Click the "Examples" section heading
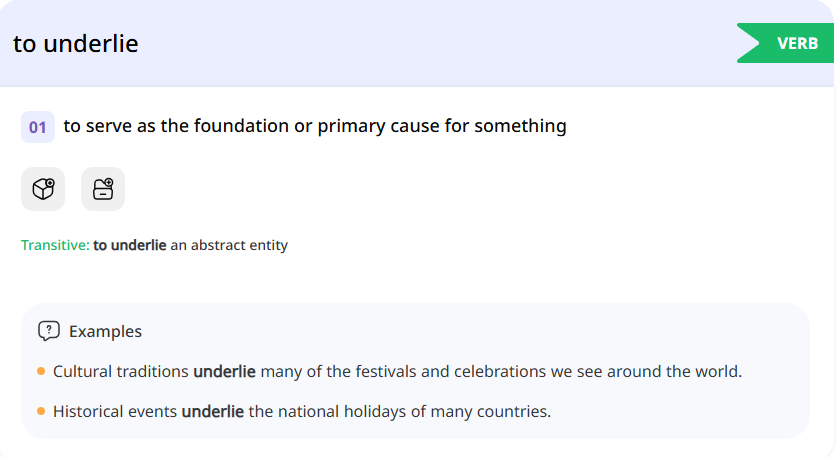 pos(105,331)
